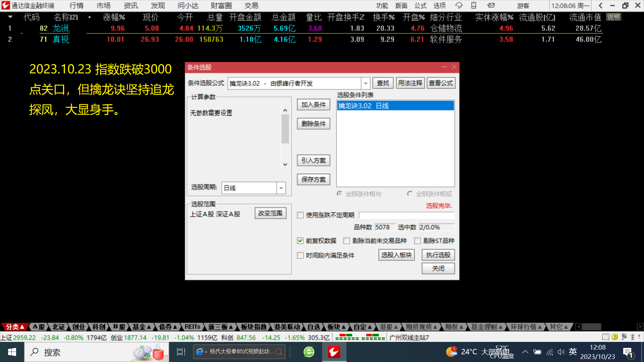644x362 pixels.
Task: Click the satellite dish status bar icon
Action: pyautogui.click(x=624, y=337)
